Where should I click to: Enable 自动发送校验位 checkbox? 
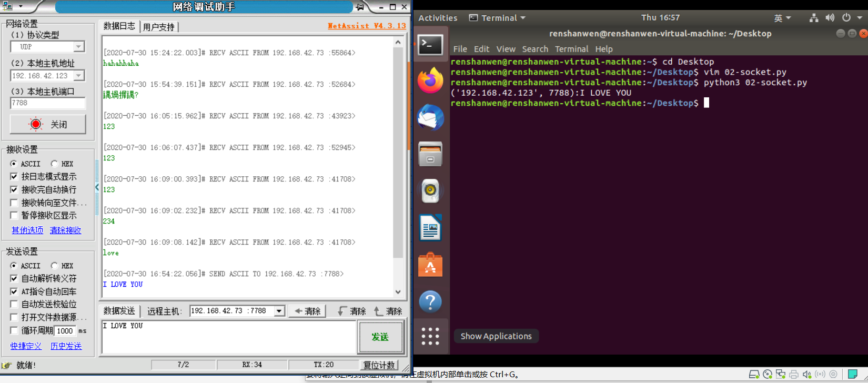pyautogui.click(x=14, y=304)
